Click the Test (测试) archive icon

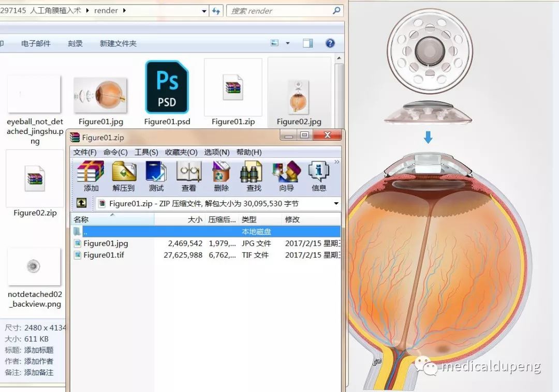click(x=156, y=175)
